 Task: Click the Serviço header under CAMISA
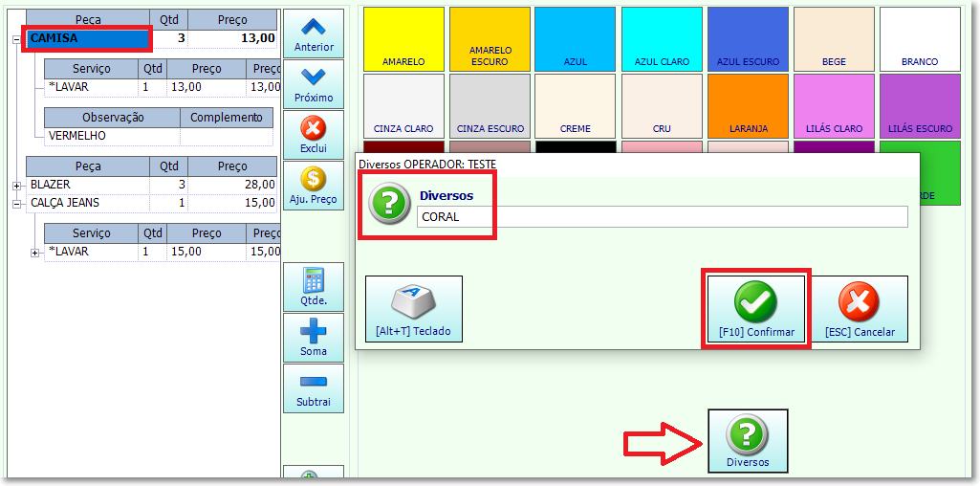click(x=91, y=68)
